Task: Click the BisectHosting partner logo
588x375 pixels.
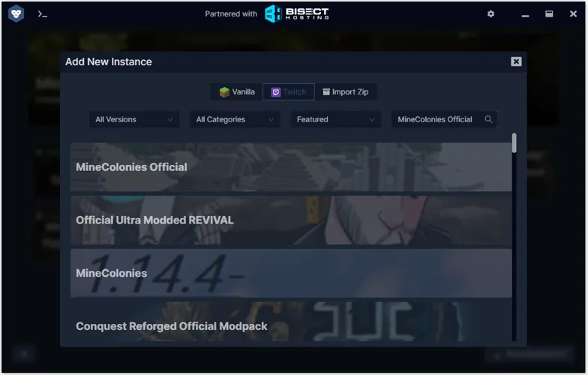Action: pos(297,13)
